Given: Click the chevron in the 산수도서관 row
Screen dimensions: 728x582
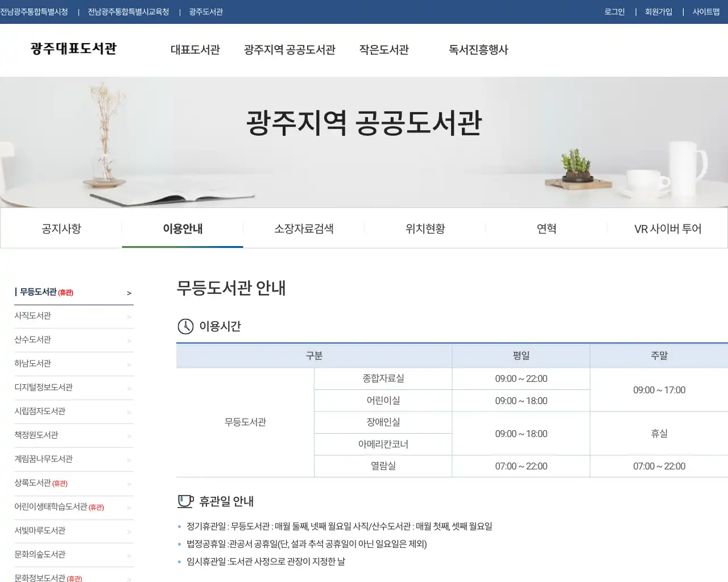Looking at the screenshot, I should (129, 341).
